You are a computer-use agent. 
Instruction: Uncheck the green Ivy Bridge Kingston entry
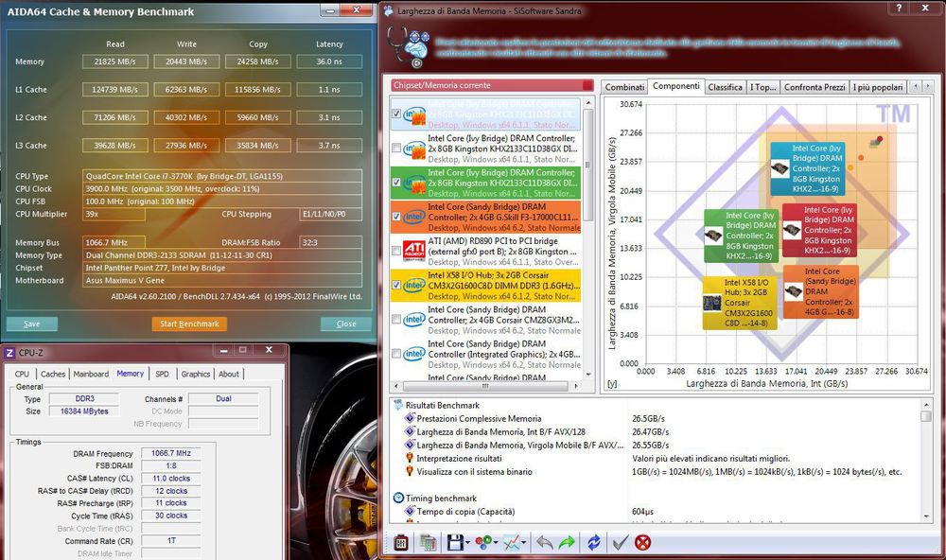click(x=396, y=182)
